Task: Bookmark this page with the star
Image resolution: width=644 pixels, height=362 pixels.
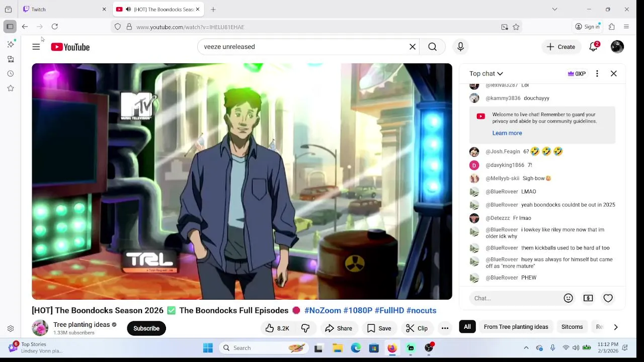Action: point(516,27)
